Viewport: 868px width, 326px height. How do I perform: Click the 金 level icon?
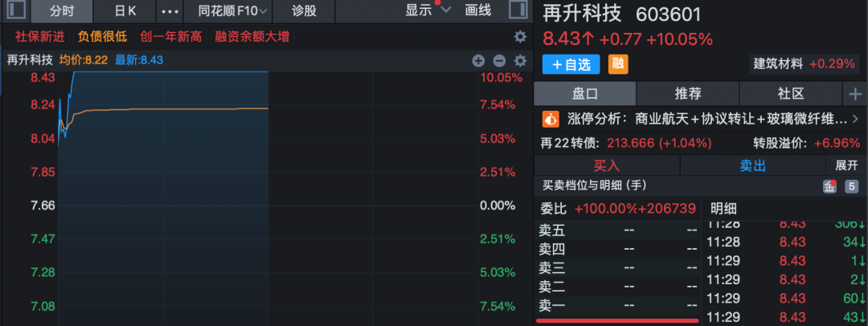point(829,186)
